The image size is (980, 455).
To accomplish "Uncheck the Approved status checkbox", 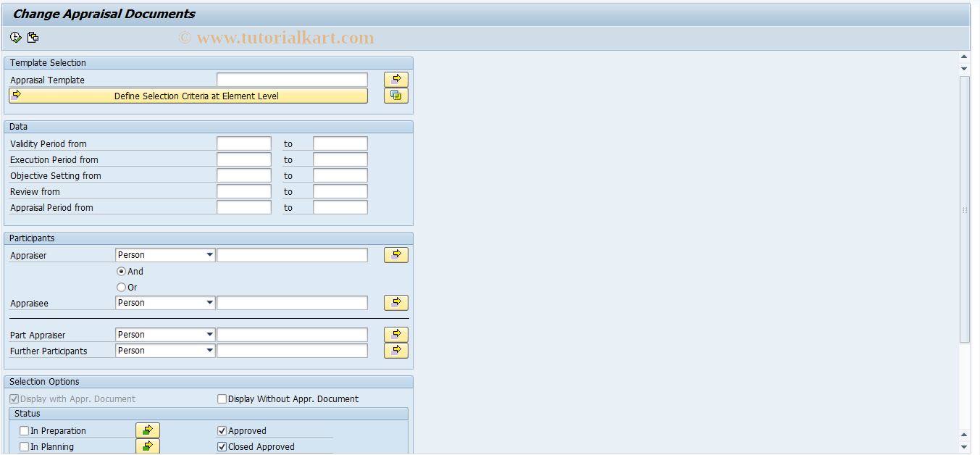I will click(x=222, y=430).
